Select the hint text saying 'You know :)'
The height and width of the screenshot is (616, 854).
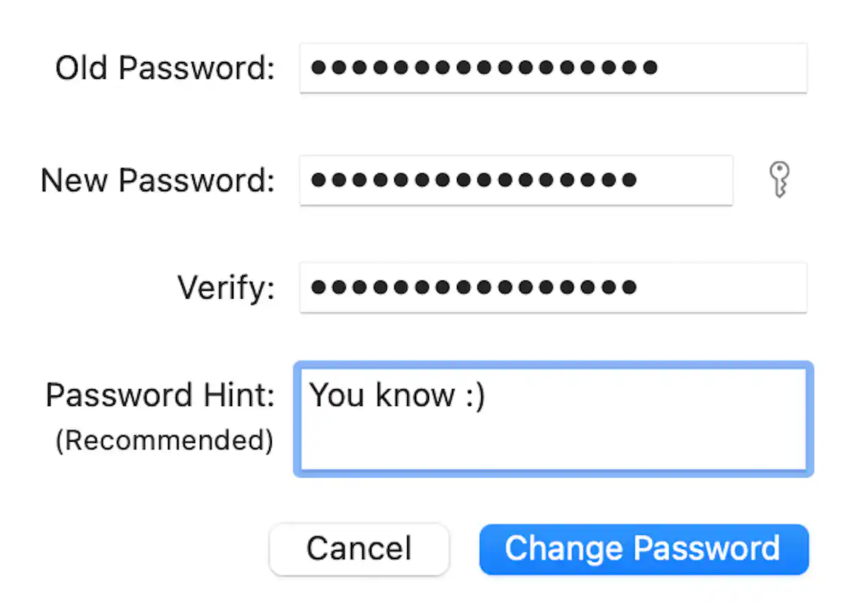point(396,395)
